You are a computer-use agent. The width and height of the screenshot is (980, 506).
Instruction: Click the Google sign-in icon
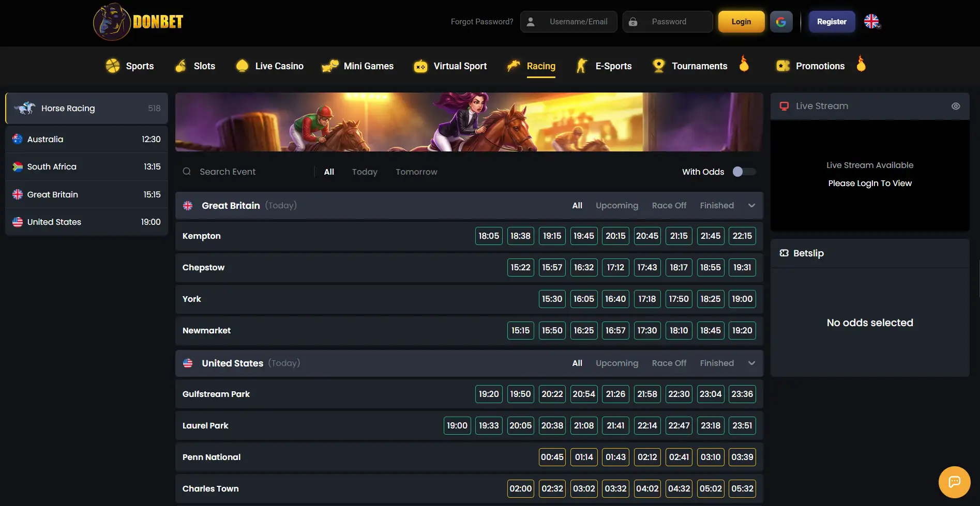(x=781, y=22)
